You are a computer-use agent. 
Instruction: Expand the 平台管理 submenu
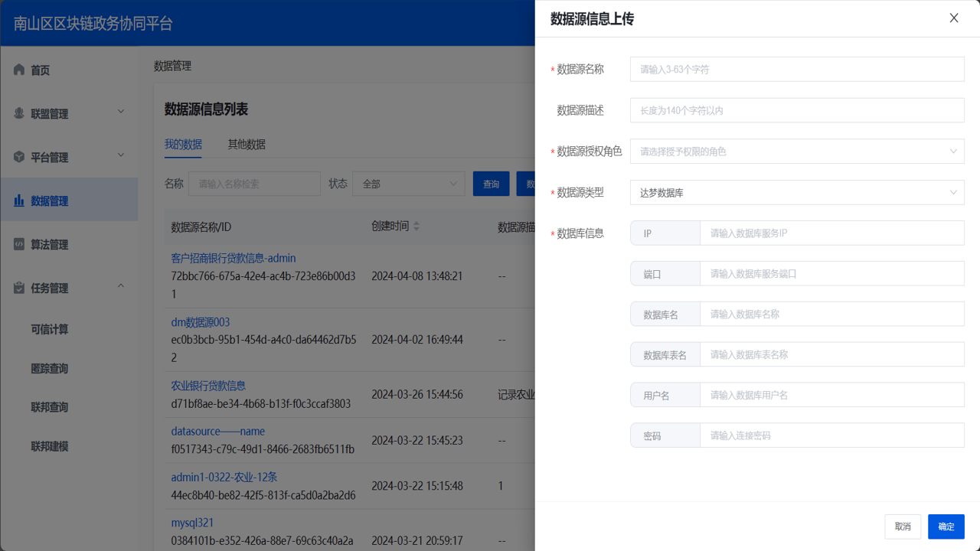coord(121,156)
